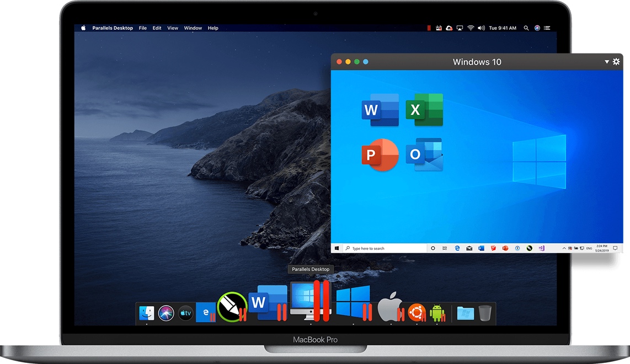Image resolution: width=630 pixels, height=364 pixels.
Task: Open Task View on the taskbar
Action: [x=445, y=248]
